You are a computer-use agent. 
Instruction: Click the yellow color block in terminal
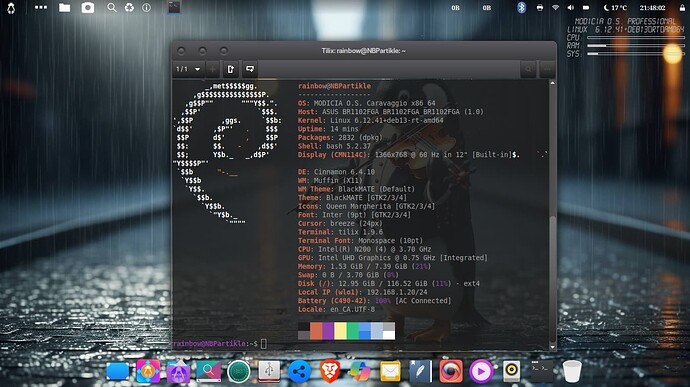pos(340,331)
